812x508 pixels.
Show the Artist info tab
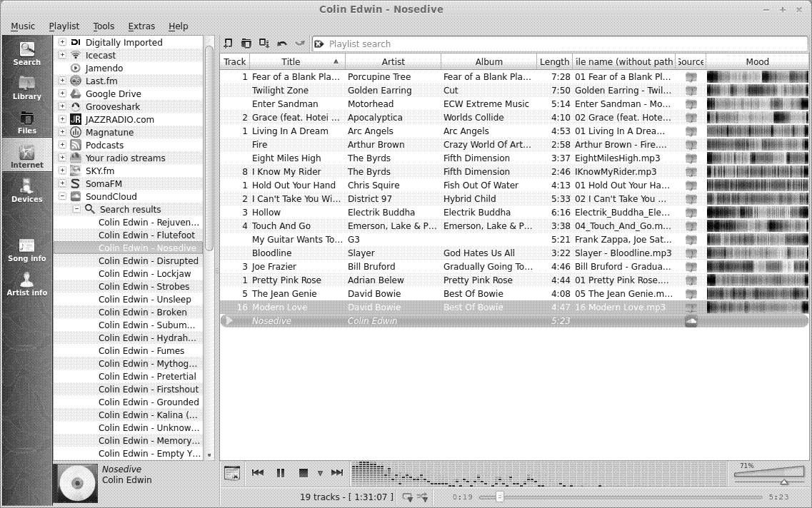point(27,283)
